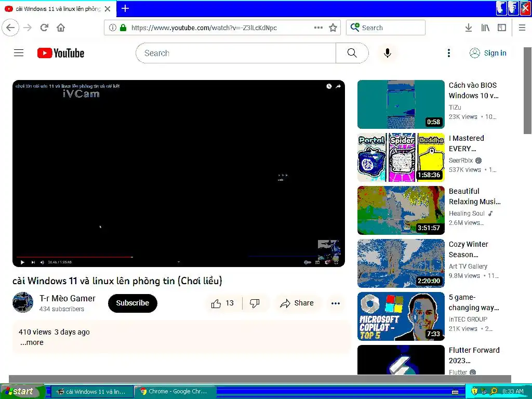Open T-r Mèo Gamer channel name link
The width and height of the screenshot is (532, 399).
(x=68, y=298)
